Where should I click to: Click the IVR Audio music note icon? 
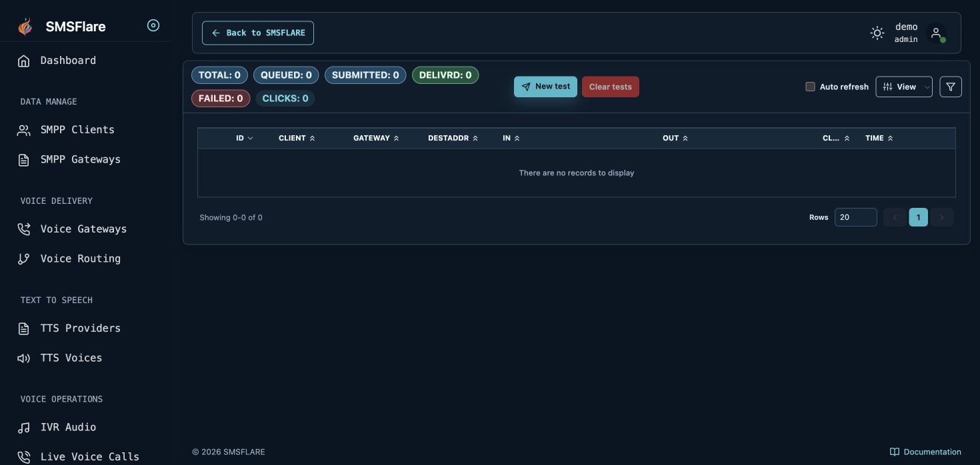tap(24, 428)
